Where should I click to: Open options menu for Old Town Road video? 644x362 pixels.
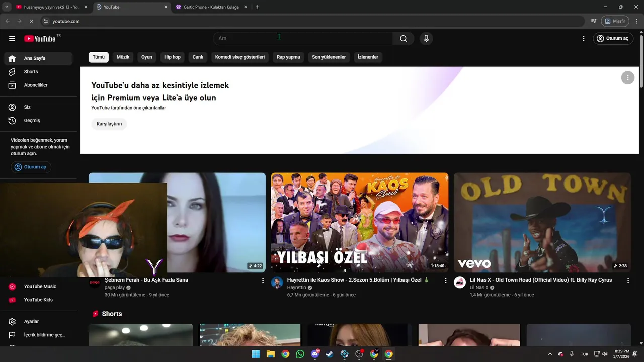click(628, 280)
